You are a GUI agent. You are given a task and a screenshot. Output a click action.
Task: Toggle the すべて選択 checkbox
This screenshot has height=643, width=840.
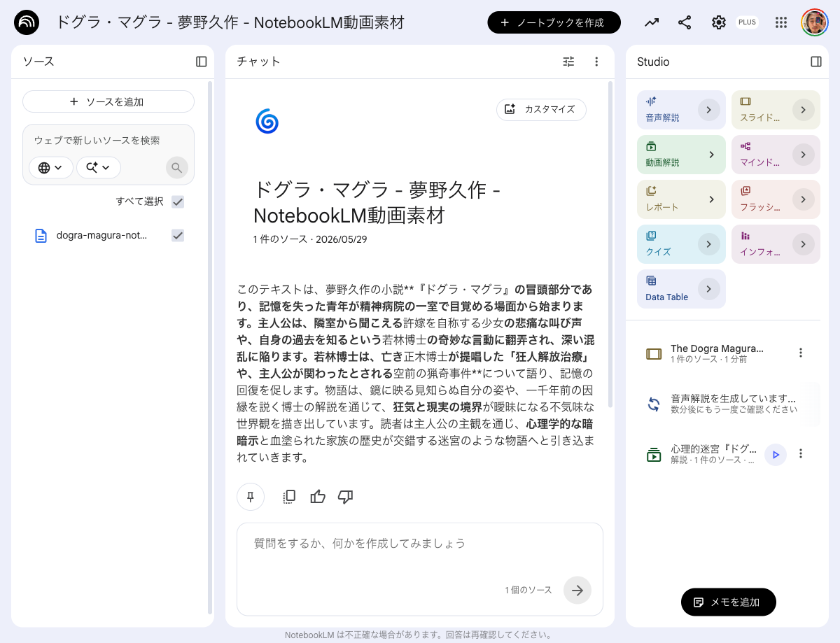click(178, 202)
